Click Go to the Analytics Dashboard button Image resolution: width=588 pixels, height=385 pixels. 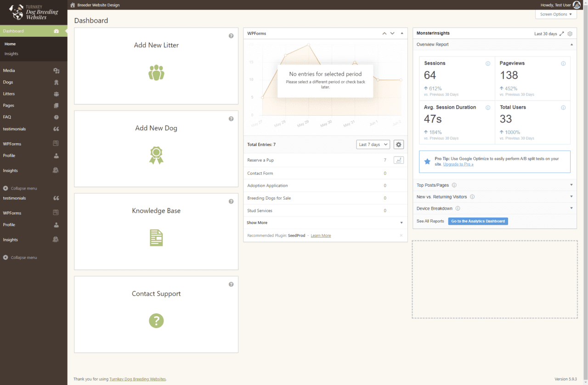[478, 221]
